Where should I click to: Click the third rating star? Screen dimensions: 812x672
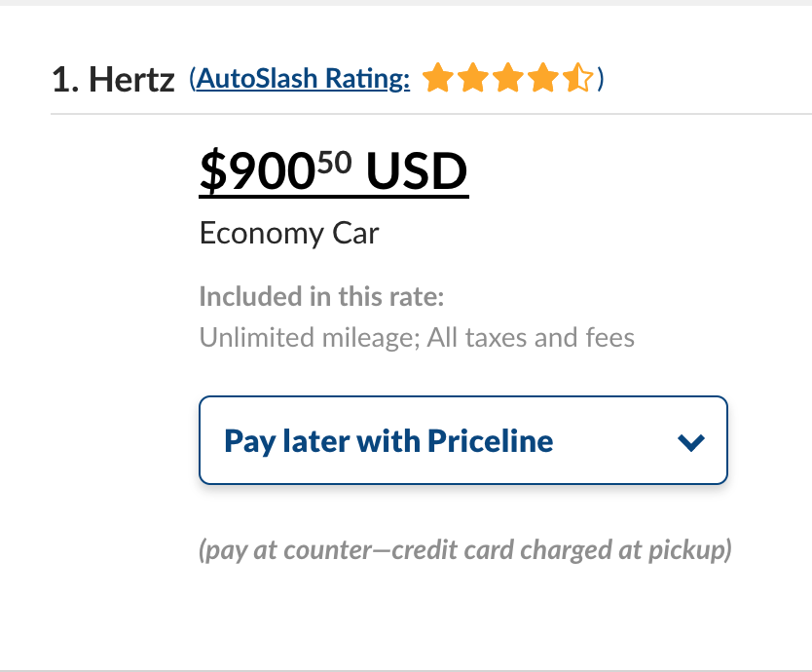[x=507, y=78]
